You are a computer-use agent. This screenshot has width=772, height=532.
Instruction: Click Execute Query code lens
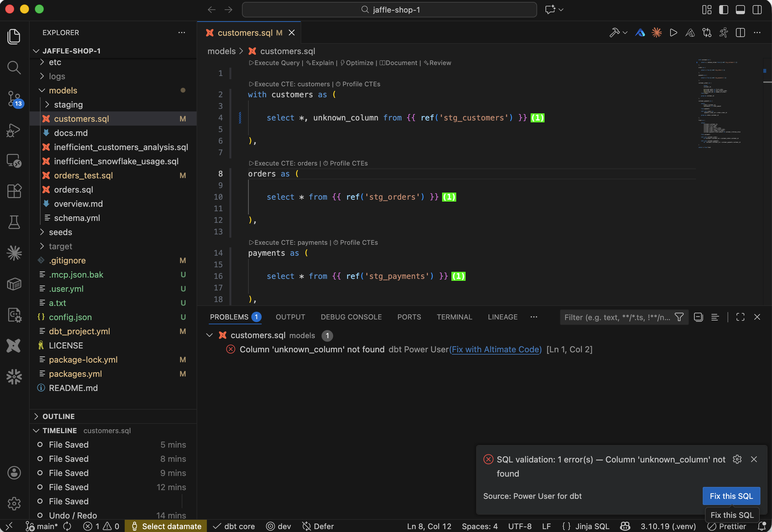(274, 63)
